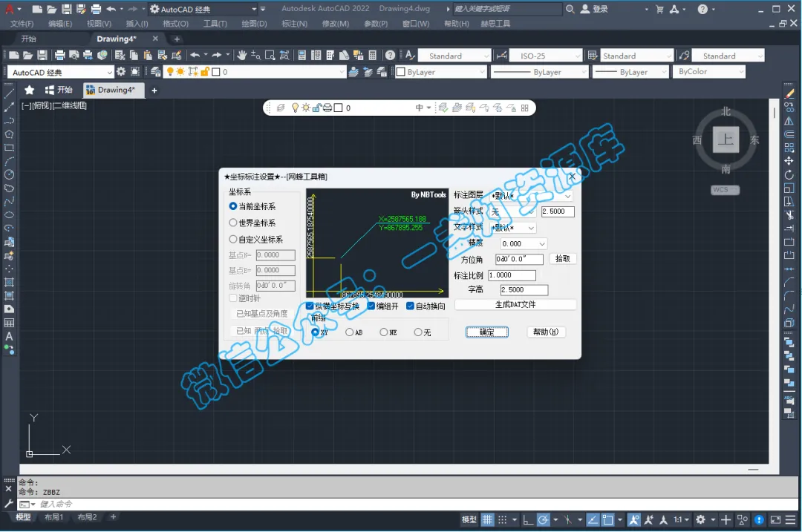Image resolution: width=802 pixels, height=532 pixels.
Task: Select the Line tool in draw toolbar
Action: pos(9,94)
